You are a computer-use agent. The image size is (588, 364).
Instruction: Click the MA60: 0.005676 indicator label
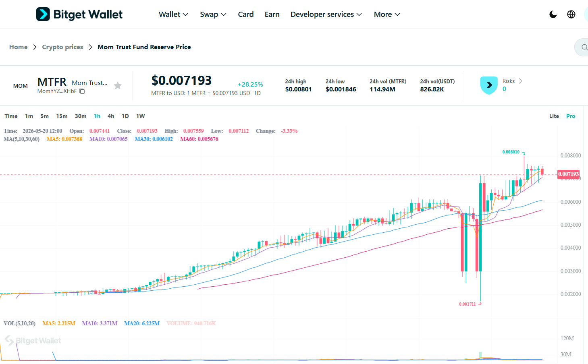pos(199,139)
